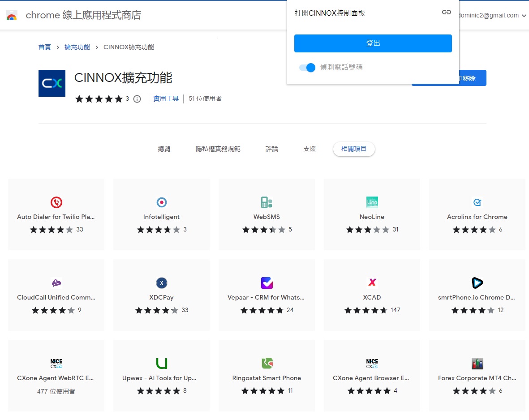Open Forex Corporate MT4 Ch... title
Image resolution: width=529 pixels, height=420 pixels.
[x=477, y=378]
